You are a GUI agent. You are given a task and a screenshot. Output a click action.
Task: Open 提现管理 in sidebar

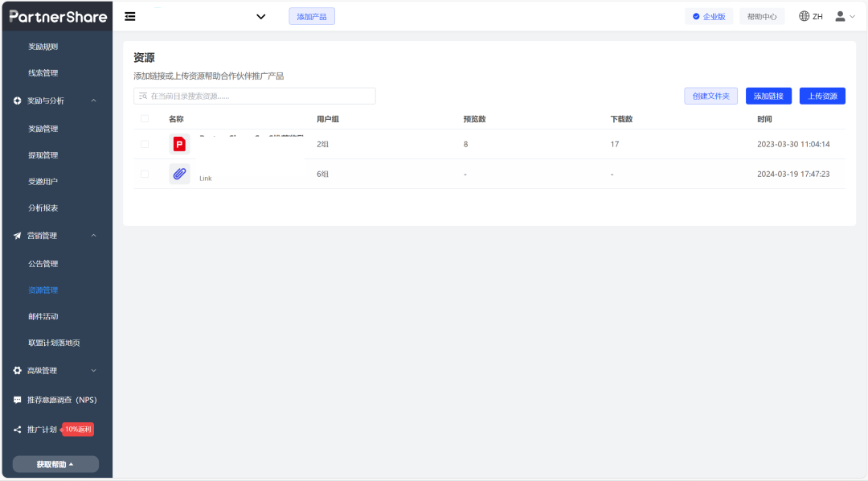coord(43,155)
